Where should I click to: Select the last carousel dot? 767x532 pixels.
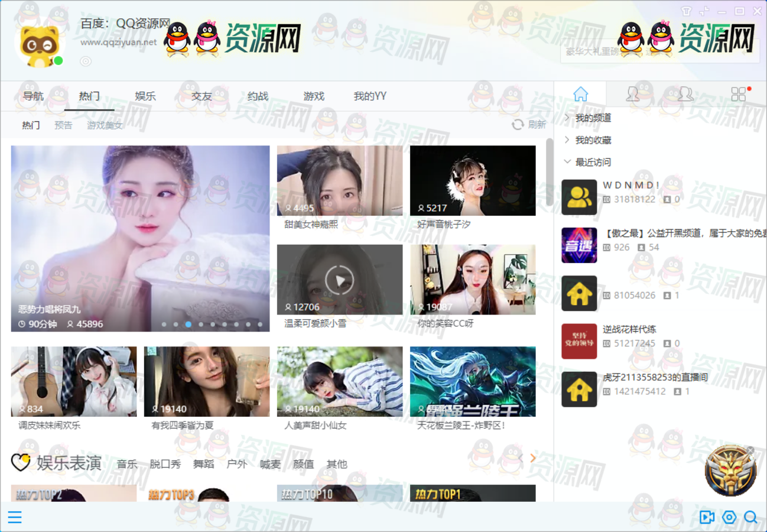(260, 324)
